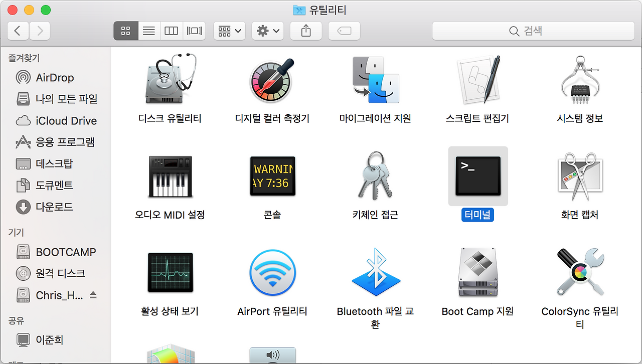Screen dimensions: 642x364
Task: Click the 콘솔 warning log icon
Action: 272,176
